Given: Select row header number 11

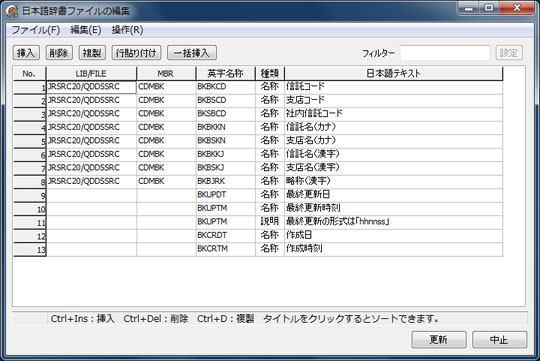Looking at the screenshot, I should 30,223.
